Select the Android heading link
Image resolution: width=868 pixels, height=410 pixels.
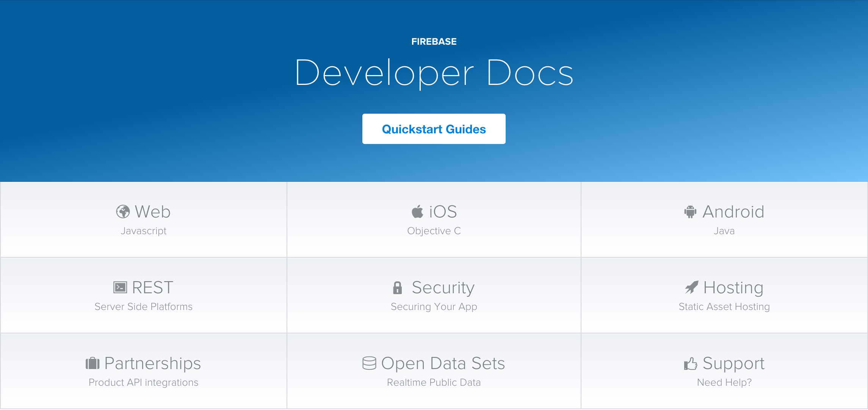(x=733, y=212)
